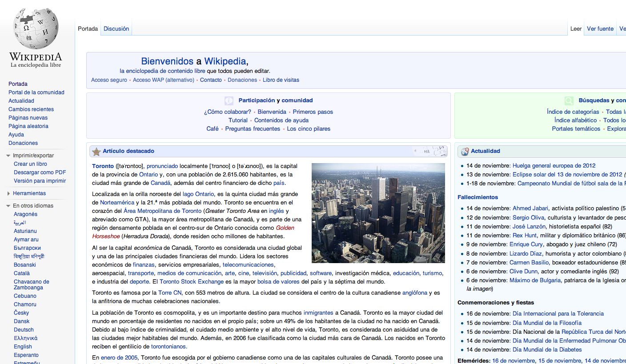Open the sidebar Donaciones link

23,143
